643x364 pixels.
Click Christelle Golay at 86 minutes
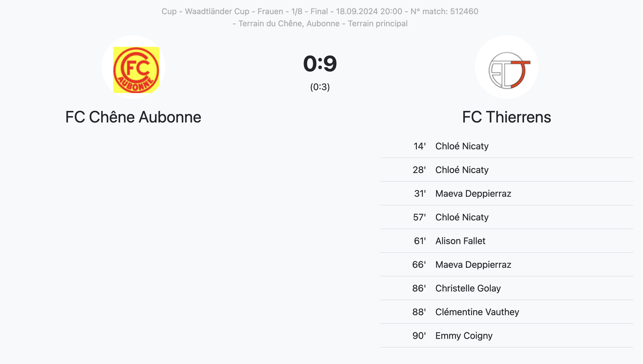coord(468,288)
